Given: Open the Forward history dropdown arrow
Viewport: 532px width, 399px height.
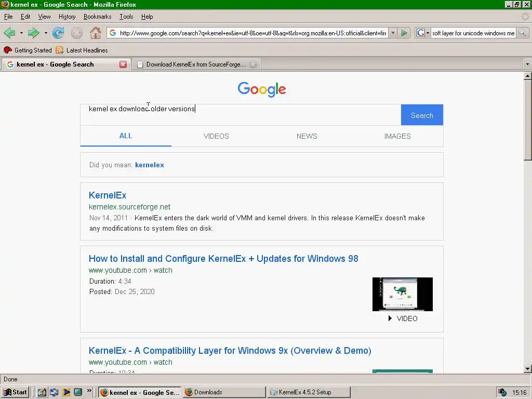Looking at the screenshot, I should pos(46,33).
